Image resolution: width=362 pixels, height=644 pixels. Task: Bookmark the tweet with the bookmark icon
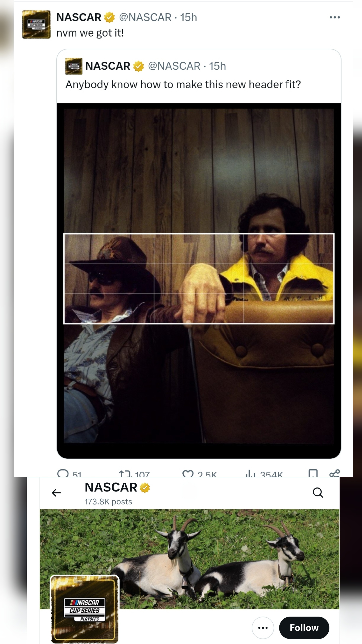[x=313, y=473]
